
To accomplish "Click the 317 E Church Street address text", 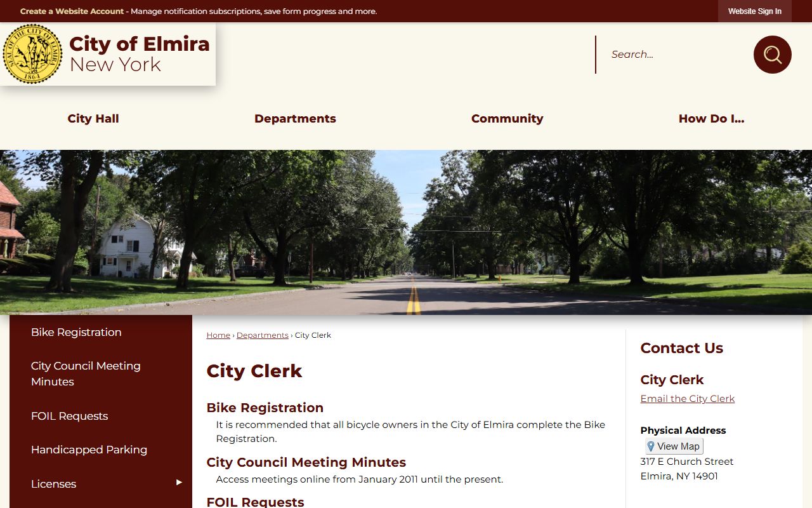I will click(686, 462).
